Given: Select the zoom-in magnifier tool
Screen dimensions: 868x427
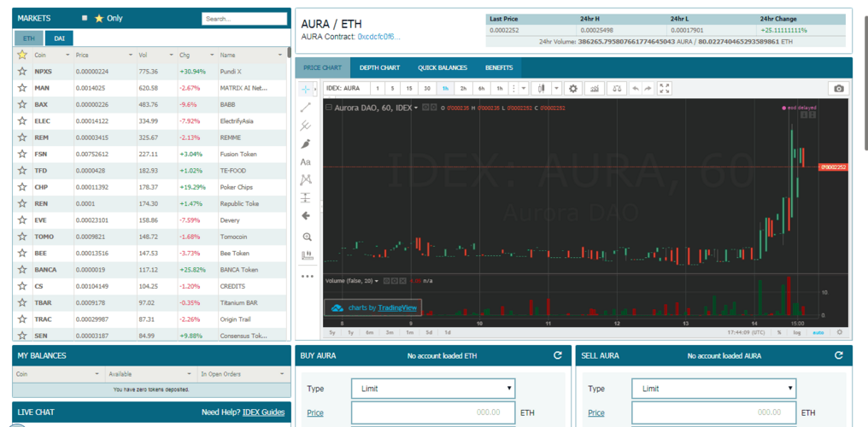Looking at the screenshot, I should pos(307,237).
